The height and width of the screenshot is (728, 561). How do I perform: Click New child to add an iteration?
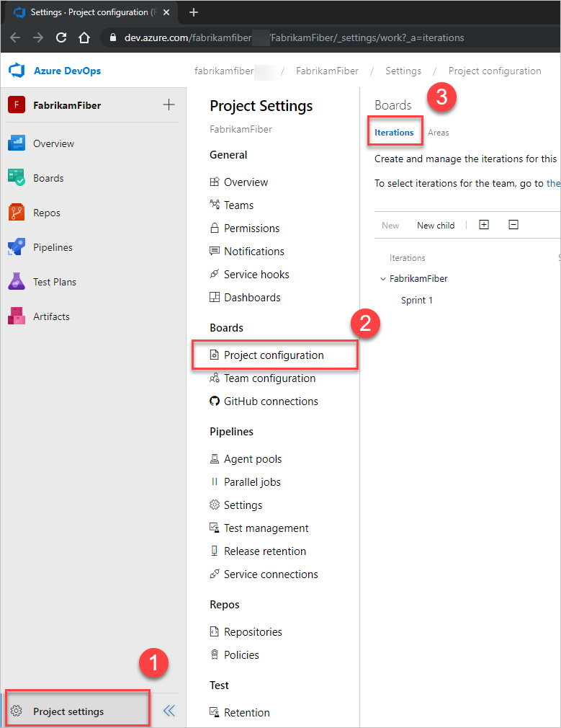[x=435, y=225]
